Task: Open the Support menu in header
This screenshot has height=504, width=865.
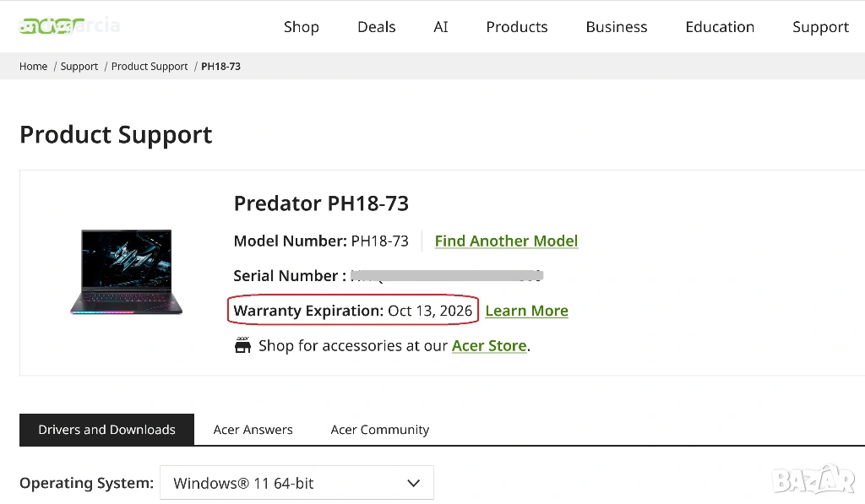Action: click(x=819, y=27)
